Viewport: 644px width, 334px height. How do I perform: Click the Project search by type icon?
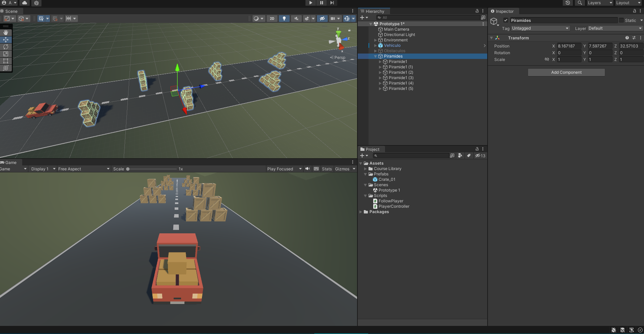pos(460,156)
